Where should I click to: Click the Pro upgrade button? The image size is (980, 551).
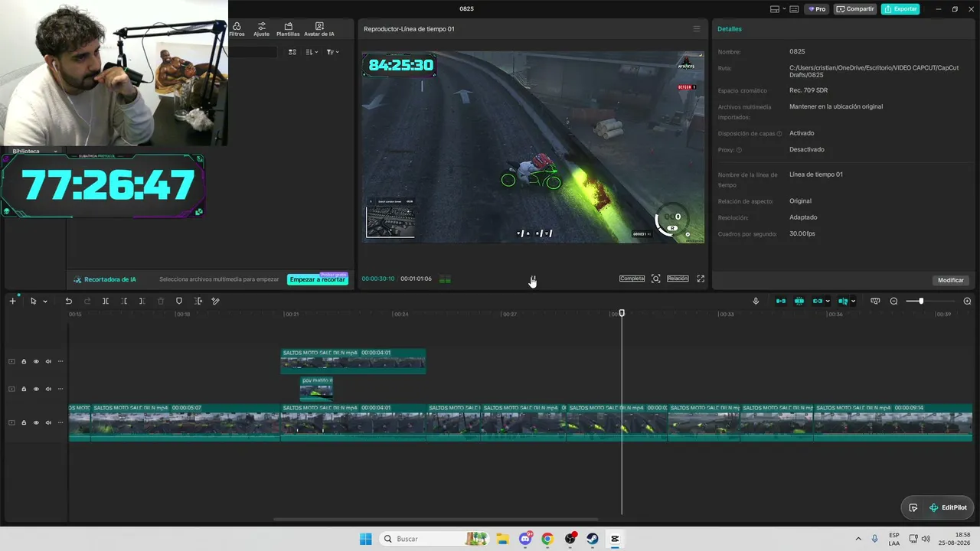[818, 9]
